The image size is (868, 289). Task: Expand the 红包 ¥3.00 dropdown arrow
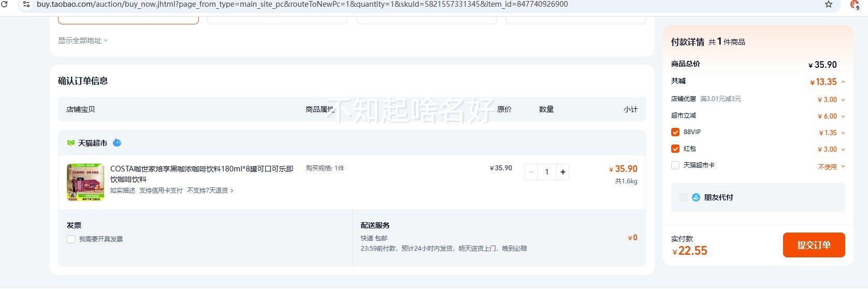point(843,149)
